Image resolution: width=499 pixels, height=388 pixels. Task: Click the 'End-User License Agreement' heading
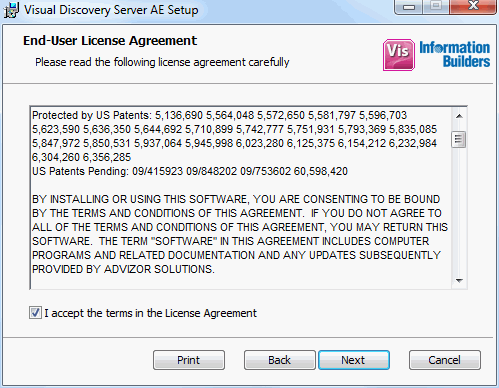[110, 41]
